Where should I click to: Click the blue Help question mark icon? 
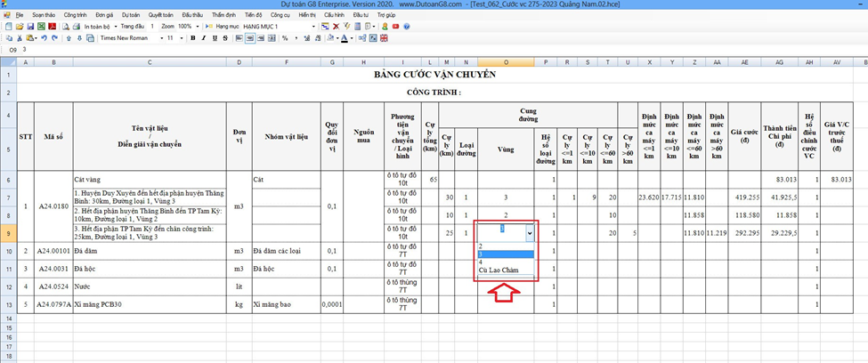405,27
